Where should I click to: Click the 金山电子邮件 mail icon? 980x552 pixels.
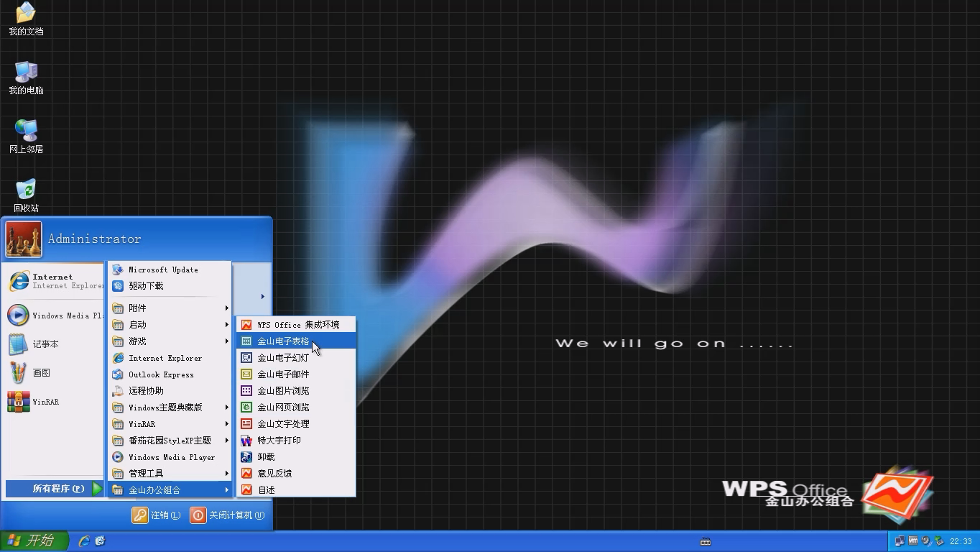point(246,374)
